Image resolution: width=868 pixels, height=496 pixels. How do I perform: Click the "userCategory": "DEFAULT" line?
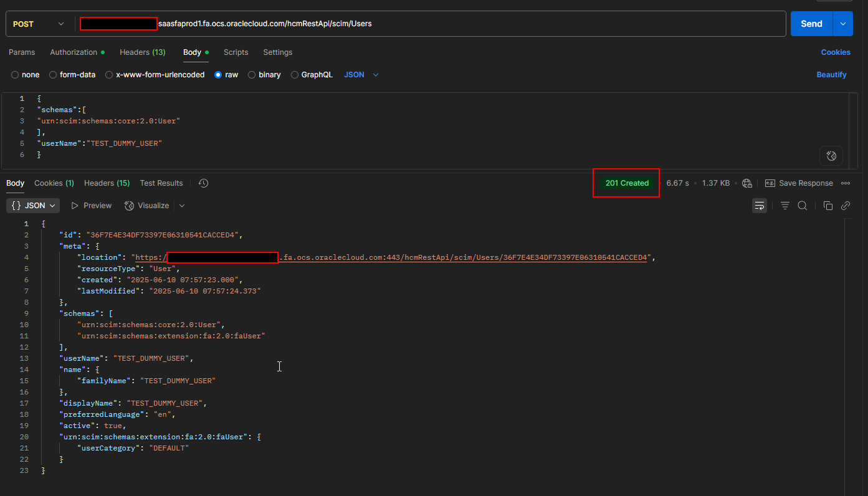coord(133,448)
